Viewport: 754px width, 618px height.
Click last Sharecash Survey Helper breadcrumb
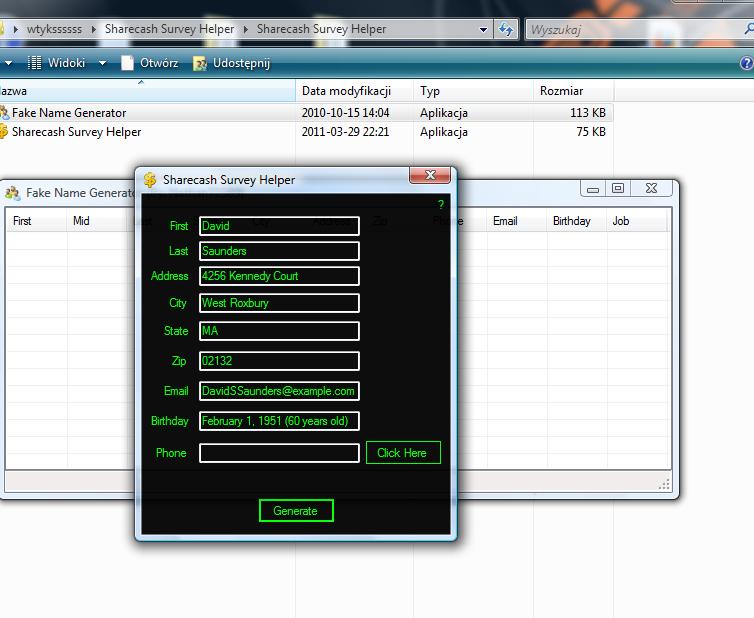(321, 29)
